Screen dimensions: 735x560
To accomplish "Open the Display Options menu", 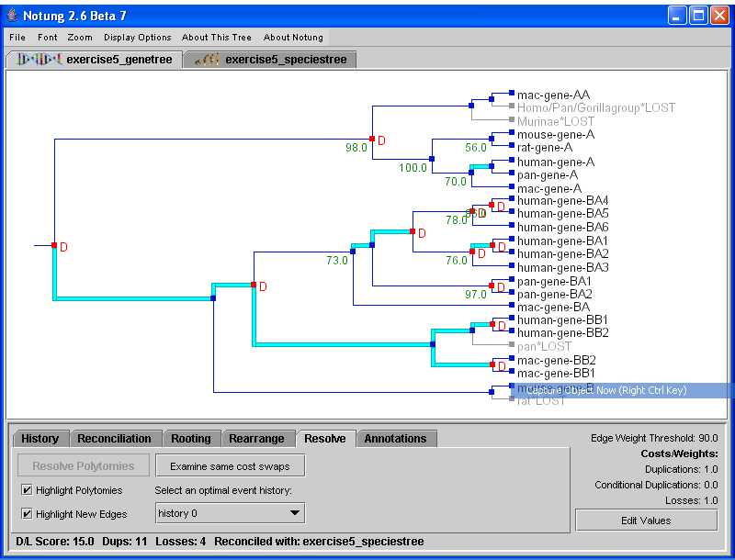I will (138, 38).
